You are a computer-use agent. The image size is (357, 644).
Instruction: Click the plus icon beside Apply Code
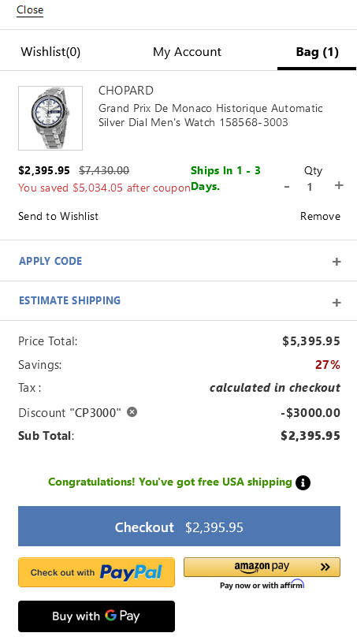(337, 262)
